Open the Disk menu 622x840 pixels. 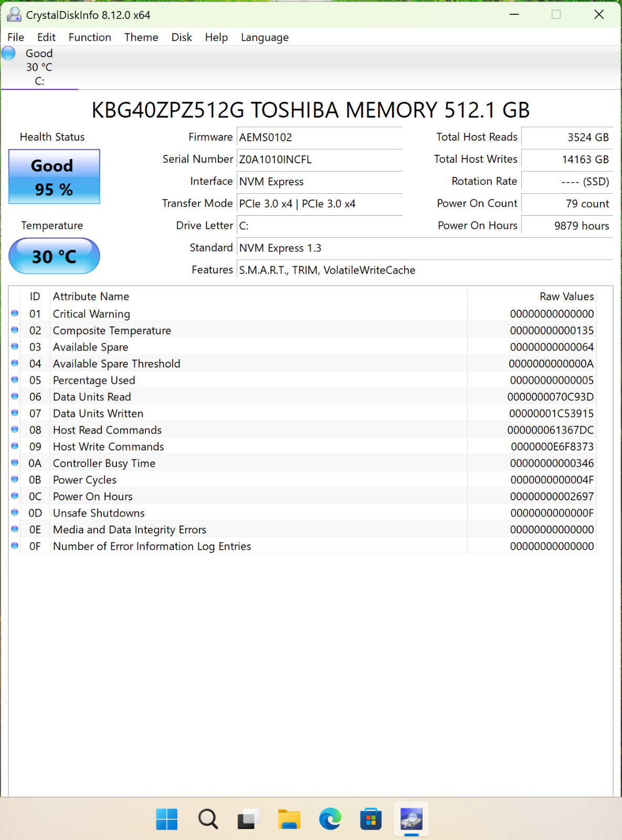tap(182, 37)
